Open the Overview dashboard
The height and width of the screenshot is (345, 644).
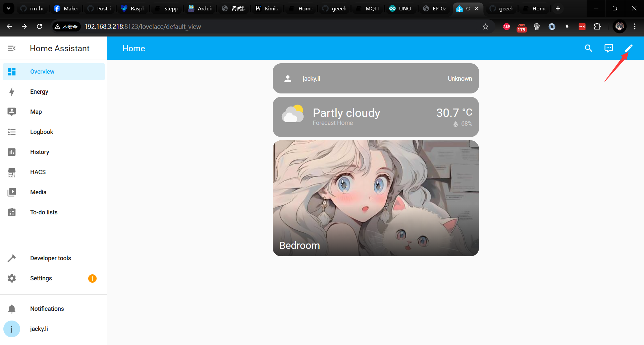(x=54, y=72)
